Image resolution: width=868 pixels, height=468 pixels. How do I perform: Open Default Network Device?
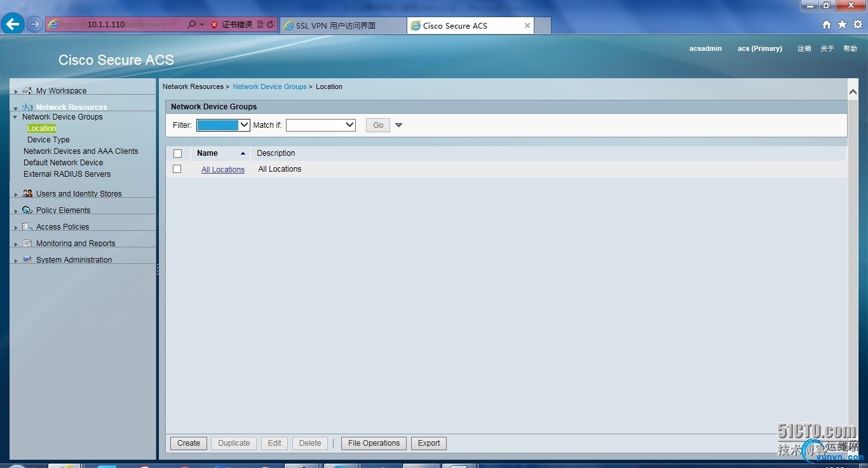pos(64,163)
